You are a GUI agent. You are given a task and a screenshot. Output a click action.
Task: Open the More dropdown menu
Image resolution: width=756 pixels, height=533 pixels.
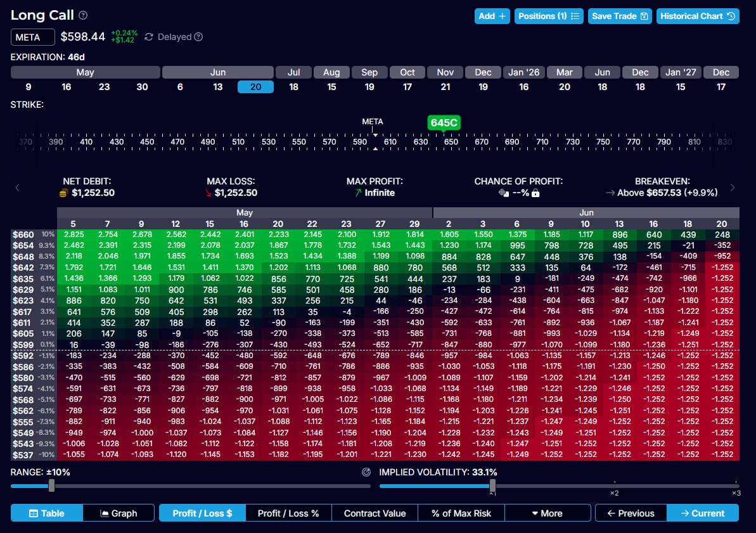[547, 513]
